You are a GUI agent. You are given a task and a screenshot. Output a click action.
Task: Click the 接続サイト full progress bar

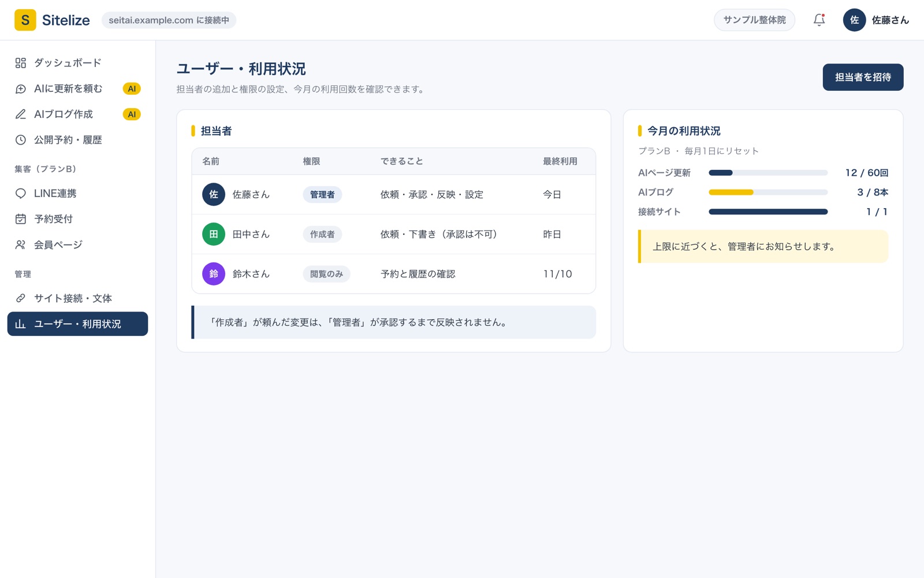(x=768, y=212)
